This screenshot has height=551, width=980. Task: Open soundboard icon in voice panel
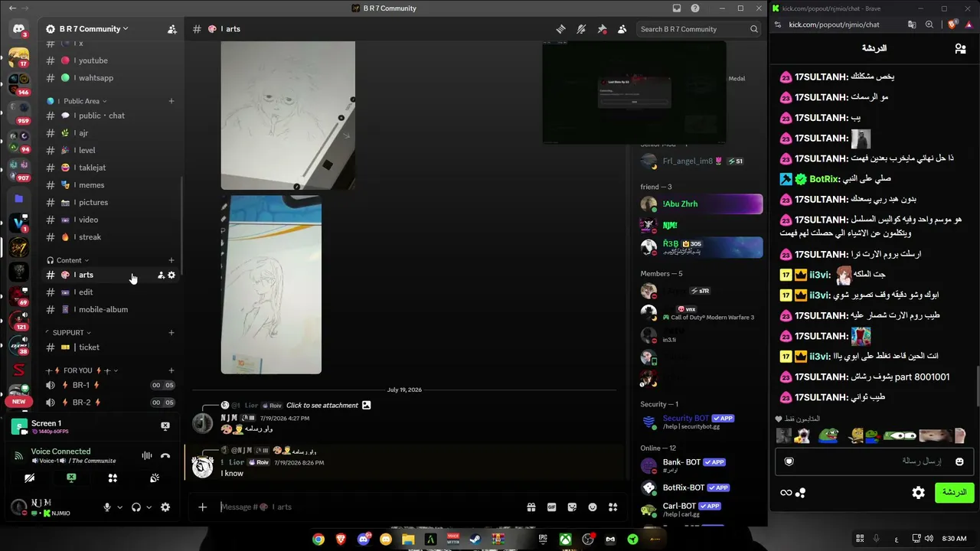tap(154, 478)
